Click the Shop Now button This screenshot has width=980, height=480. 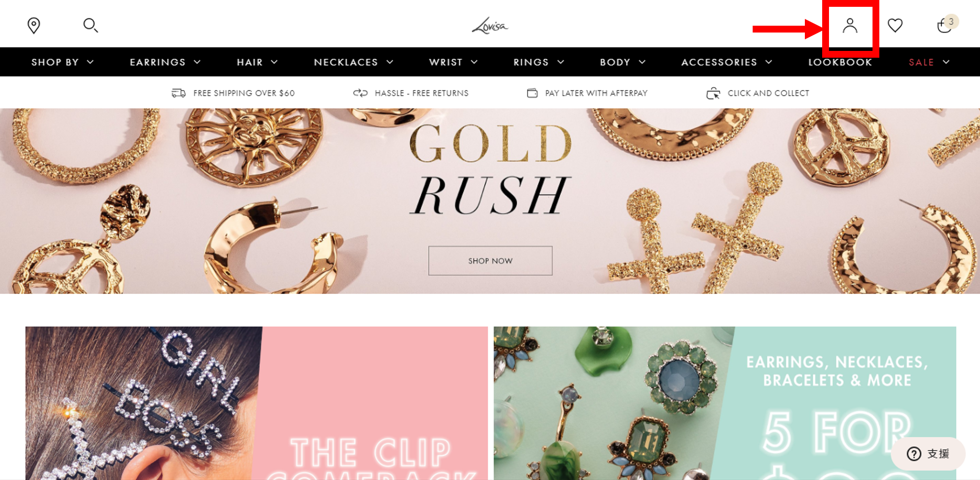490,261
